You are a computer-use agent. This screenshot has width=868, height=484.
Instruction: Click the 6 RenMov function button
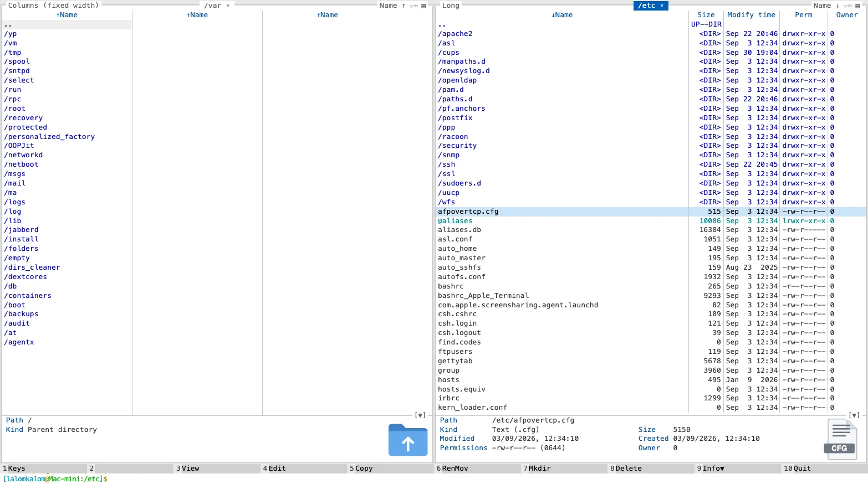[478, 468]
